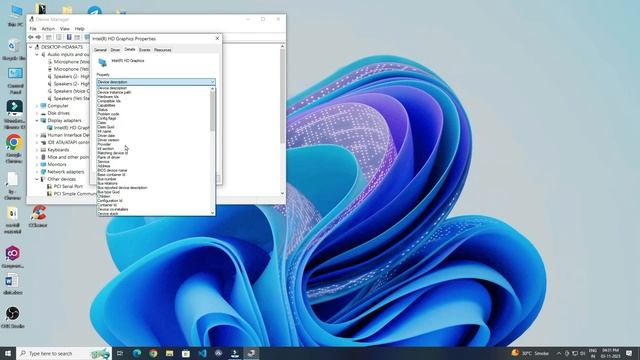This screenshot has height=360, width=640.
Task: Switch to the General tab
Action: click(x=100, y=50)
